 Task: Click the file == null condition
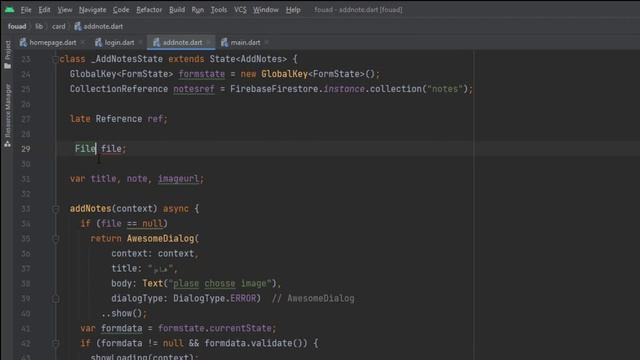132,224
